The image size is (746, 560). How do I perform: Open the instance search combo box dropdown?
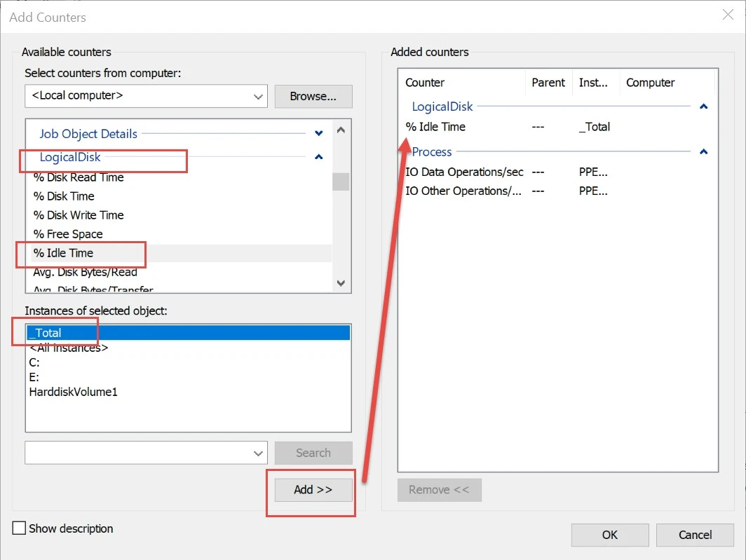click(258, 453)
